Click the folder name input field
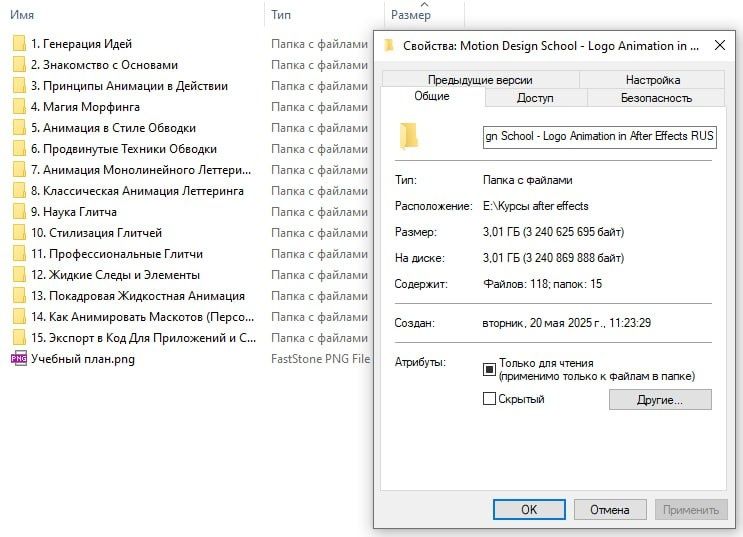Screen dimensions: 743x537 (599, 137)
